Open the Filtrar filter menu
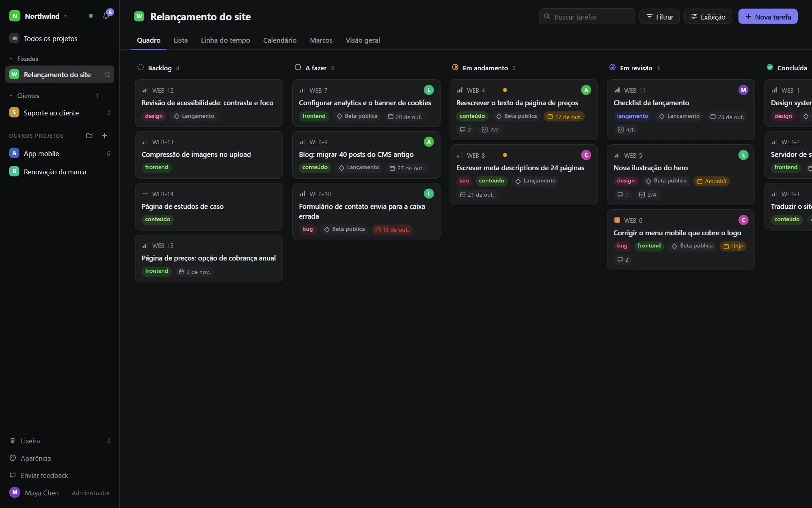 point(660,17)
